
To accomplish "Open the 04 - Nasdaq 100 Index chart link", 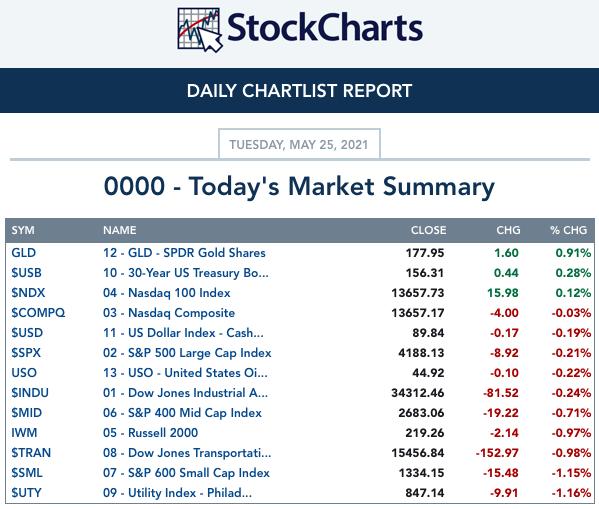I will pyautogui.click(x=167, y=293).
